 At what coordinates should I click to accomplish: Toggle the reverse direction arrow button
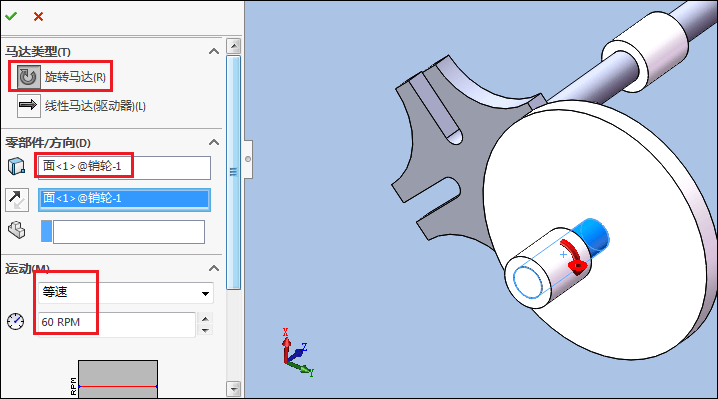(17, 200)
